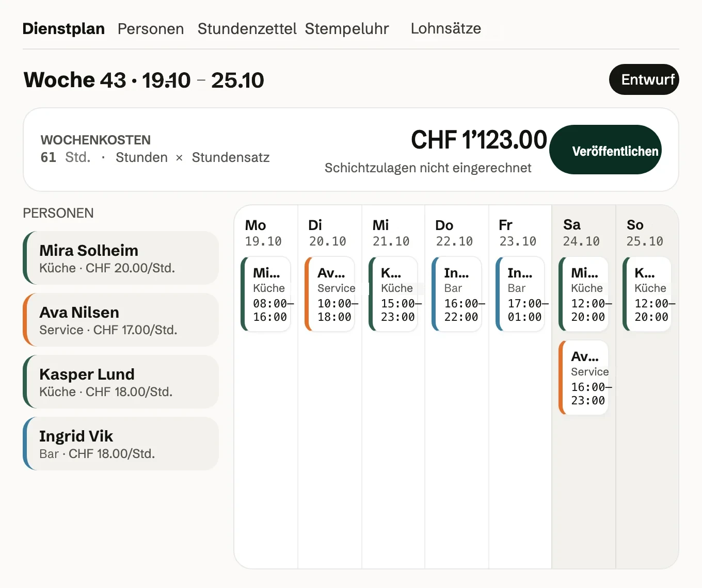The image size is (702, 588).
Task: Open Sunday's Küche shift 12:00–20:00
Action: pyautogui.click(x=647, y=294)
